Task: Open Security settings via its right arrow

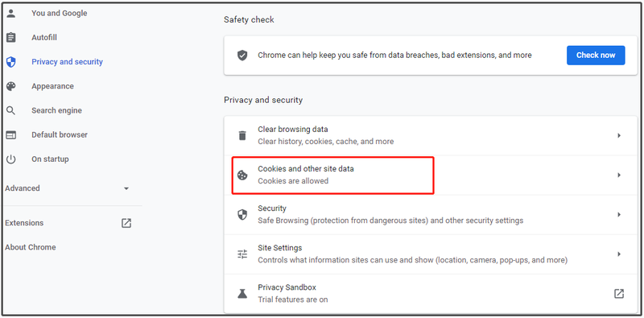Action: coord(619,215)
